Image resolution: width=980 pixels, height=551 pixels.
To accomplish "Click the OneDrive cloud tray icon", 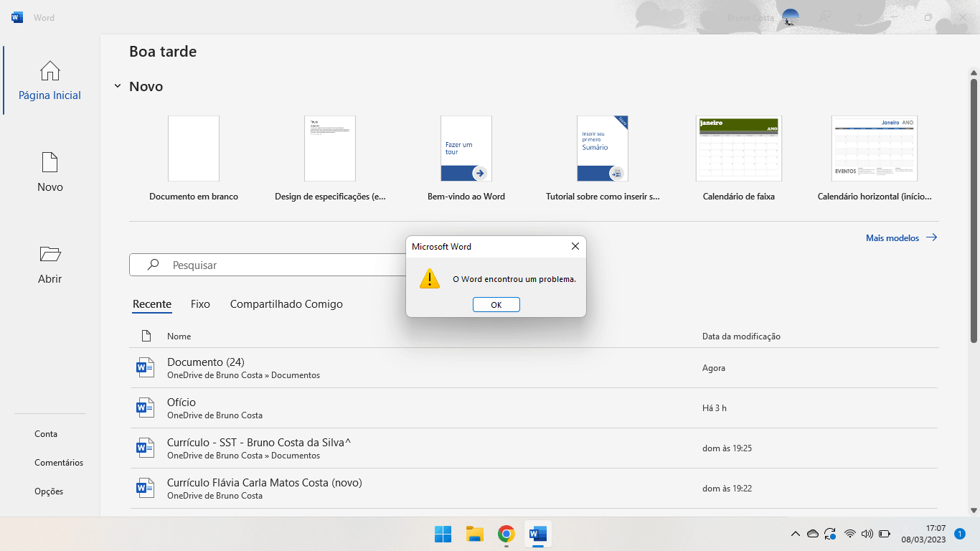I will click(813, 534).
